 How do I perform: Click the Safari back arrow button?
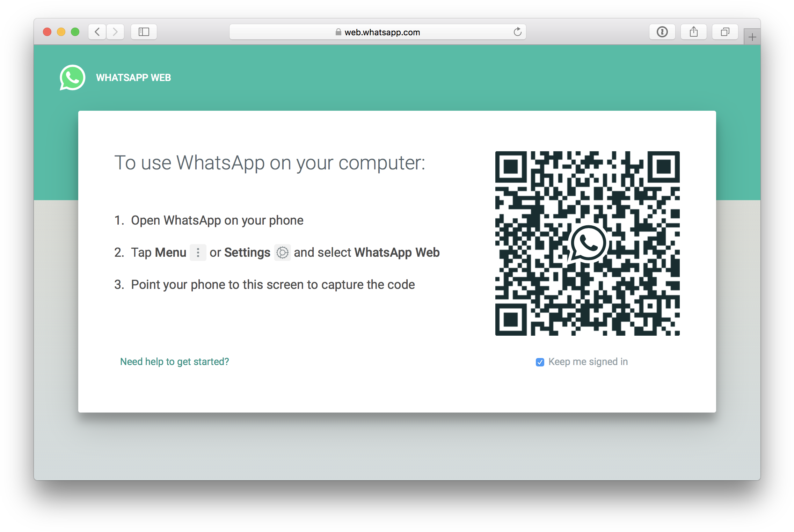tap(97, 32)
